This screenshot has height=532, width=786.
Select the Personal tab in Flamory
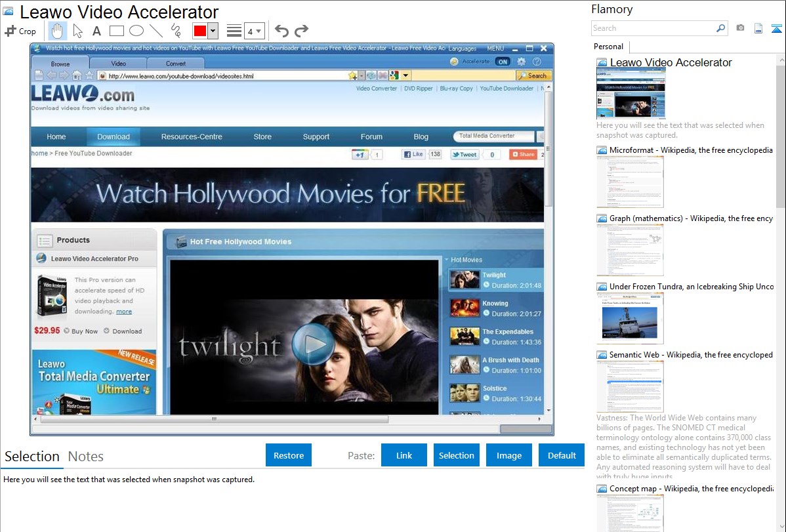click(609, 47)
